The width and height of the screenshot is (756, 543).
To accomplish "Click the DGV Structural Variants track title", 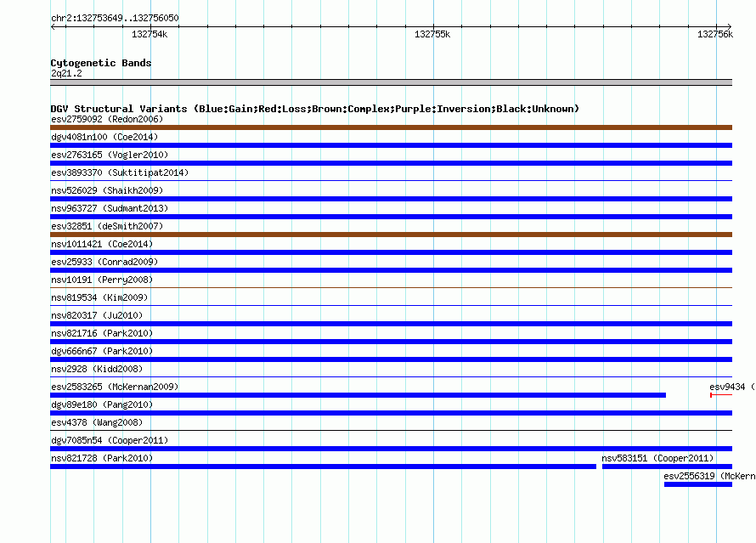I will pos(315,109).
